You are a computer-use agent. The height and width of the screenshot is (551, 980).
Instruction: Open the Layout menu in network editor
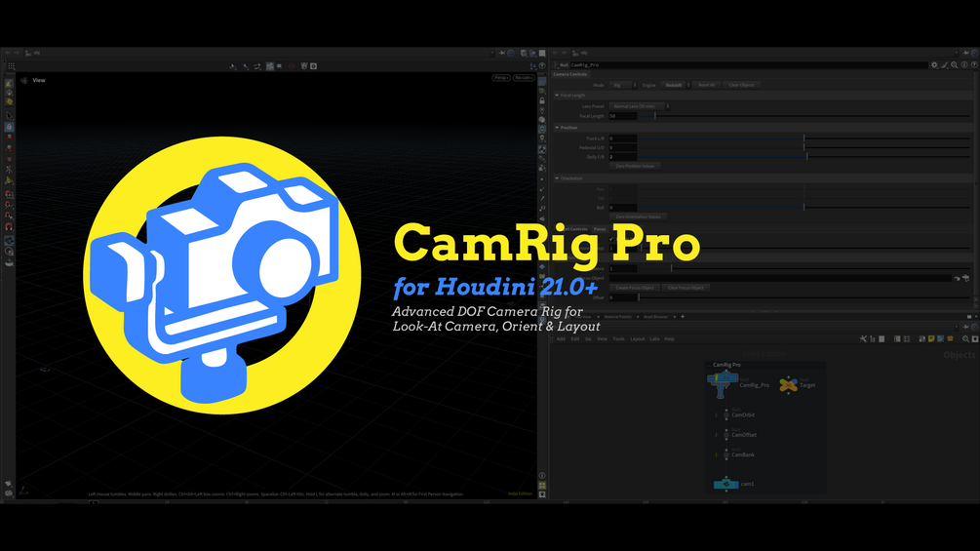point(638,339)
